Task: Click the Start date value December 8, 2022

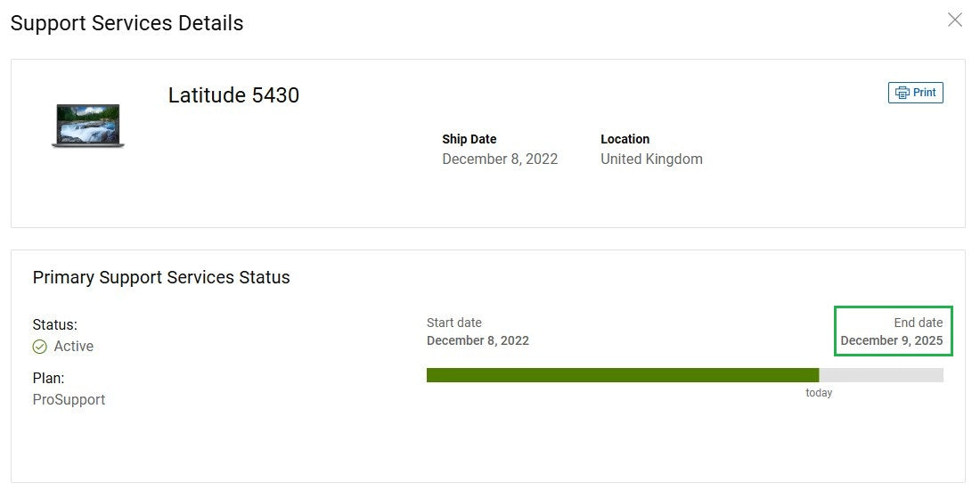Action: 478,340
